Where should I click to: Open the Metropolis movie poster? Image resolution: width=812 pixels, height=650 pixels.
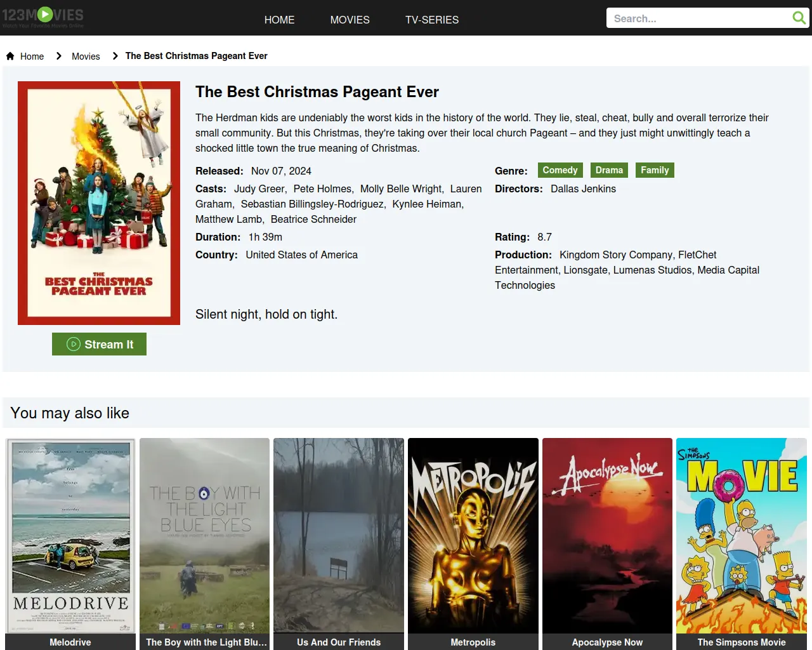(473, 536)
